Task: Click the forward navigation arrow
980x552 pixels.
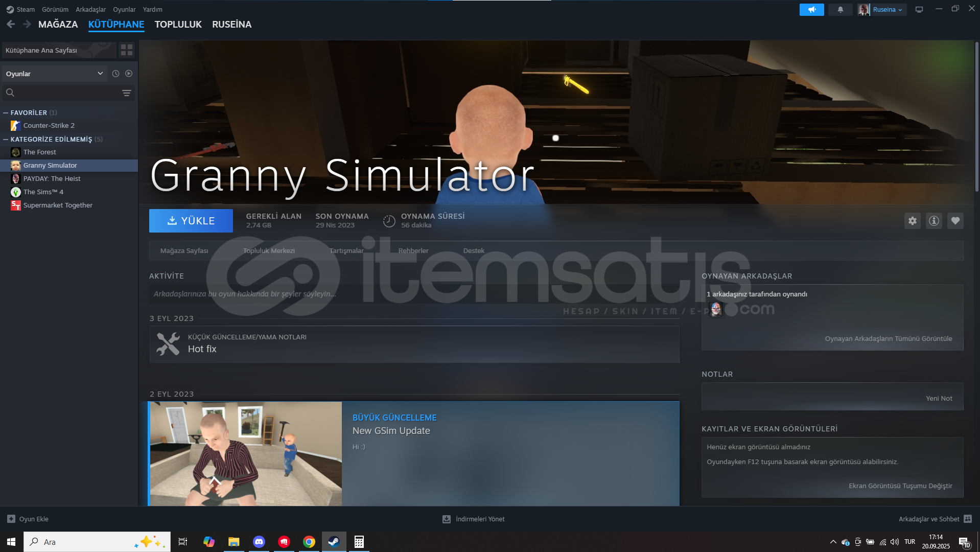Action: 27,24
